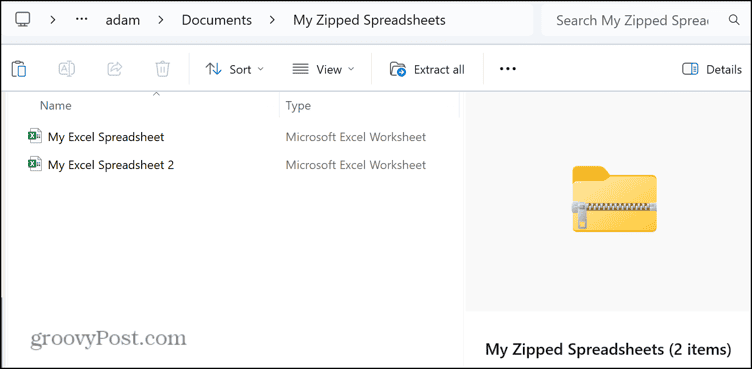Screen dimensions: 752x369
Task: Sort by the Type column header
Action: (298, 106)
